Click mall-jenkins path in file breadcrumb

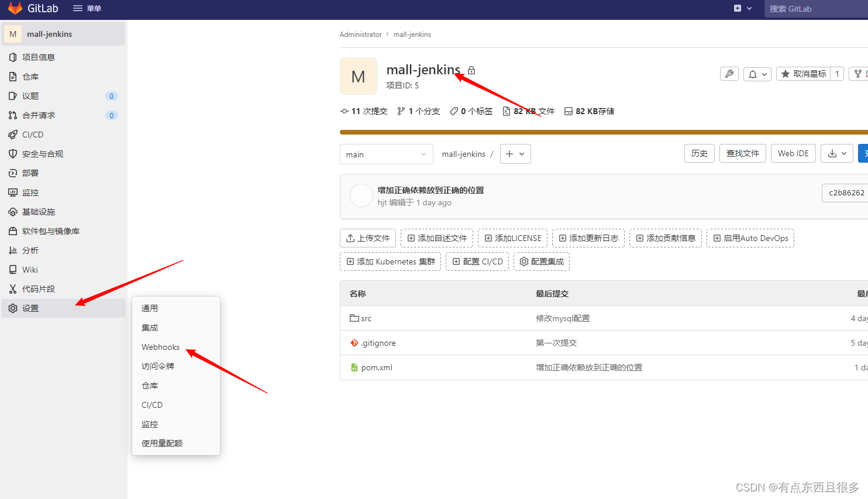coord(463,154)
